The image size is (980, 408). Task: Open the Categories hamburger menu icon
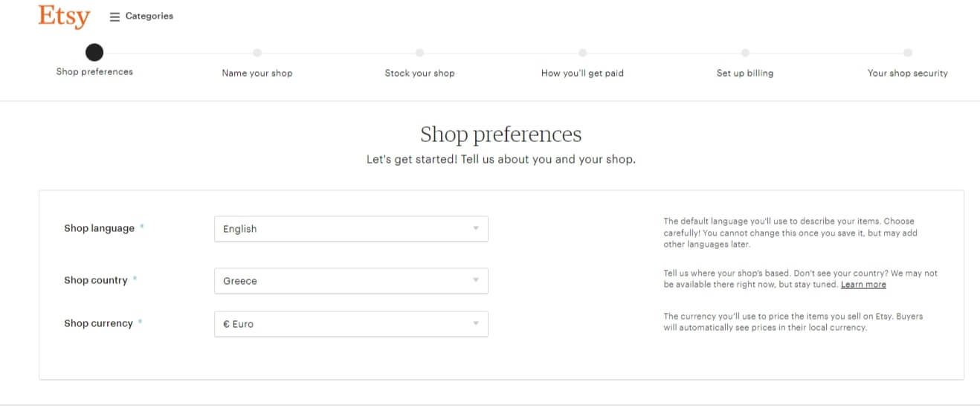[115, 16]
